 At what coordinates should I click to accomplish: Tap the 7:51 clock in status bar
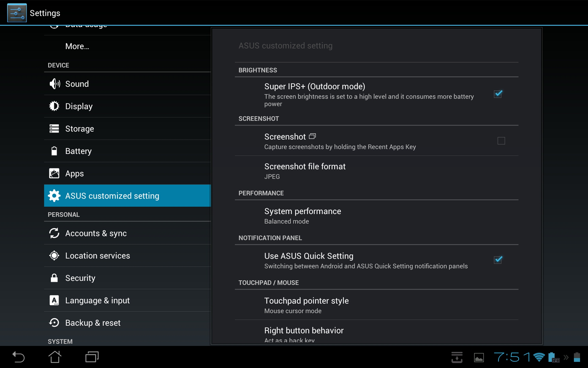click(511, 357)
